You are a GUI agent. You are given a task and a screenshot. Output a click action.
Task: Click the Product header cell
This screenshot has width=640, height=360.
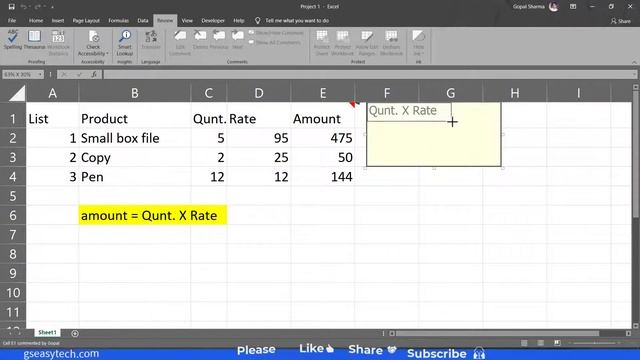[x=135, y=119]
